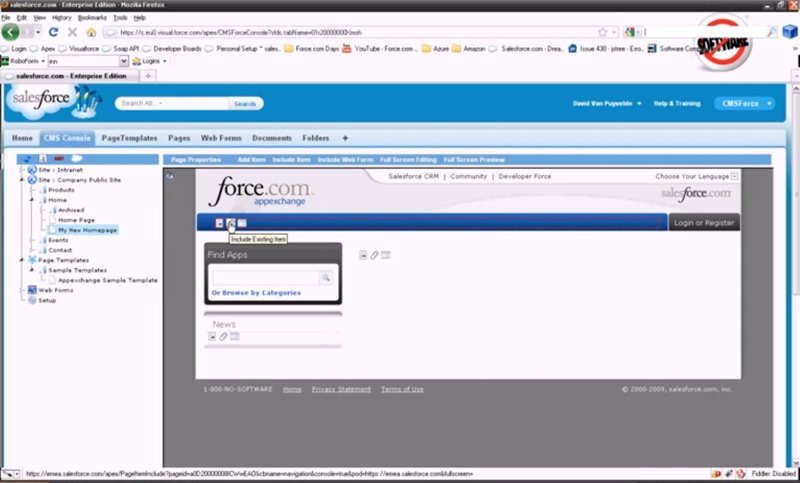Open a new browser tab with plus button

click(148, 76)
